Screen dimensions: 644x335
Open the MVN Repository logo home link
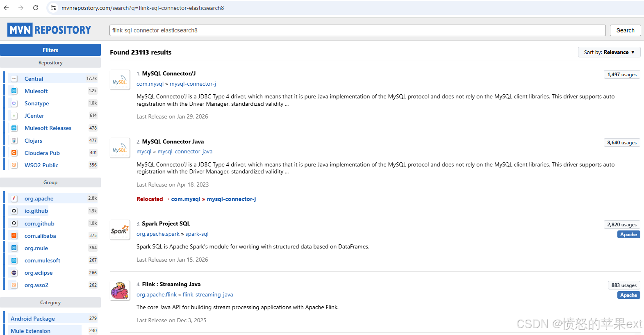[49, 30]
